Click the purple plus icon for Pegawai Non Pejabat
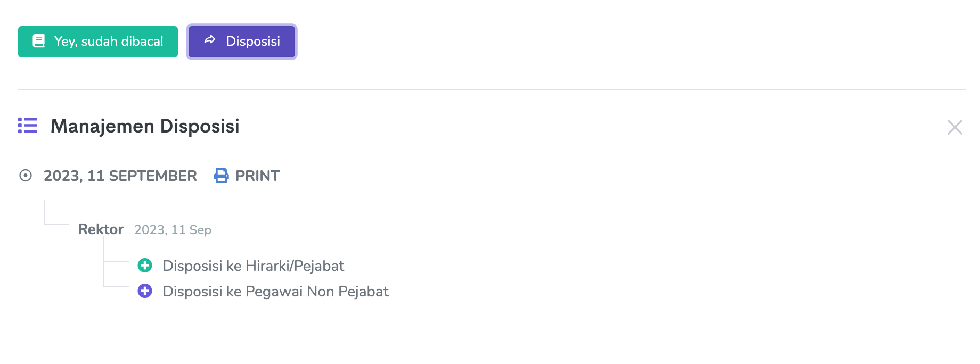The image size is (980, 364). 145,291
